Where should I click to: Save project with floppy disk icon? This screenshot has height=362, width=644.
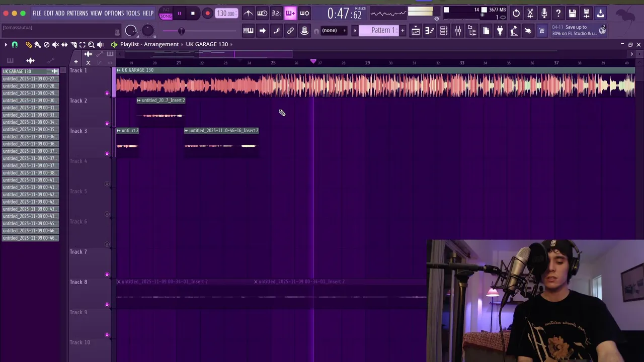point(573,14)
